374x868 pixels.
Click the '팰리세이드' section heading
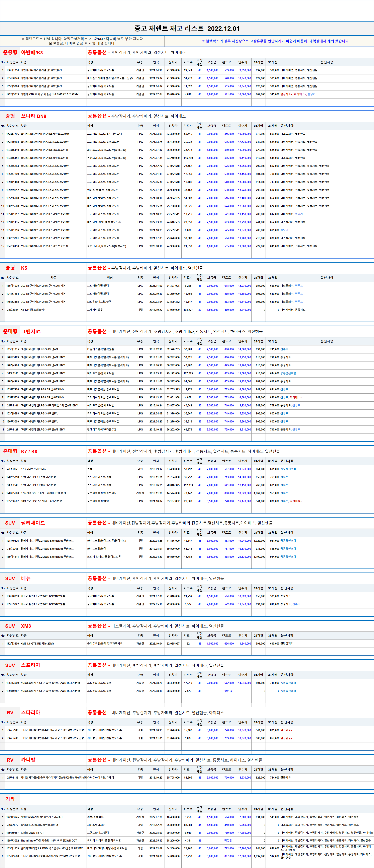pyautogui.click(x=33, y=523)
